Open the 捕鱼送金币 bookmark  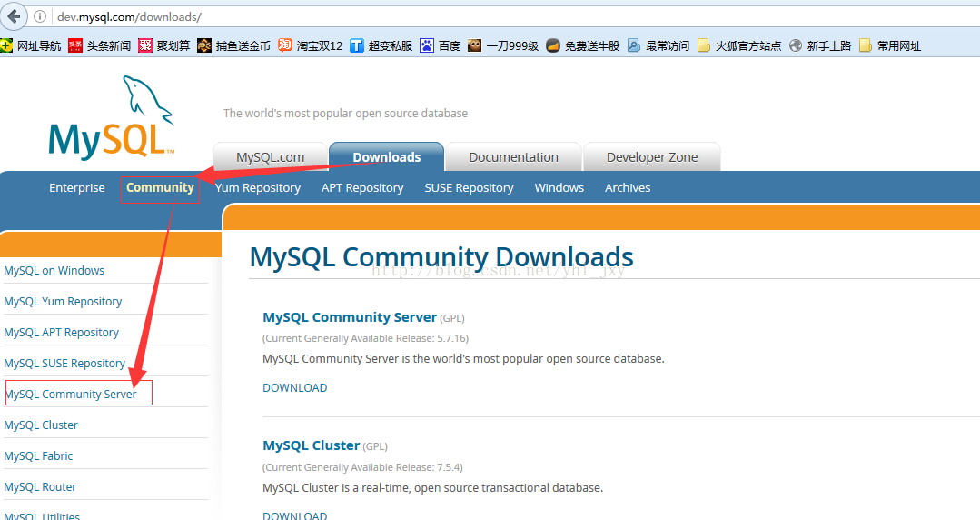[233, 45]
